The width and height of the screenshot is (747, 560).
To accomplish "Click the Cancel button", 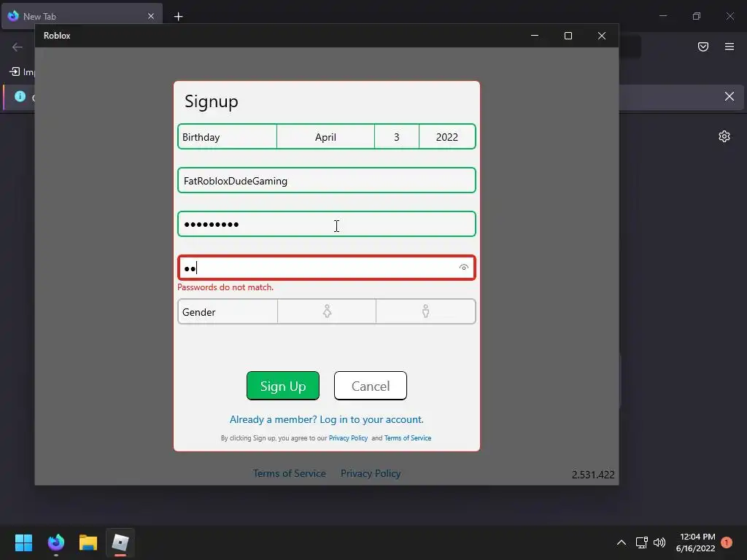I will pyautogui.click(x=370, y=386).
